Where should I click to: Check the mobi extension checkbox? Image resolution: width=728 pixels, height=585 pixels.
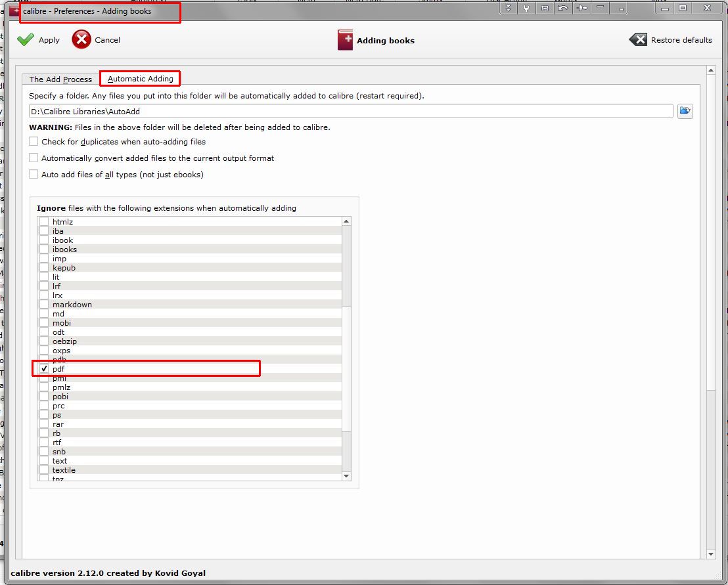pyautogui.click(x=44, y=323)
